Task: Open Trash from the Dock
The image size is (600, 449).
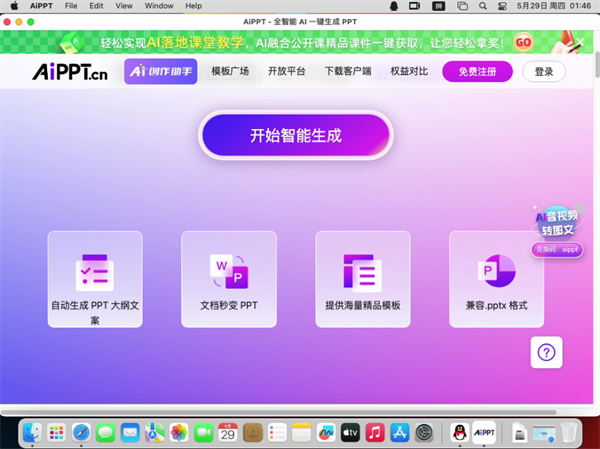Action: tap(569, 433)
